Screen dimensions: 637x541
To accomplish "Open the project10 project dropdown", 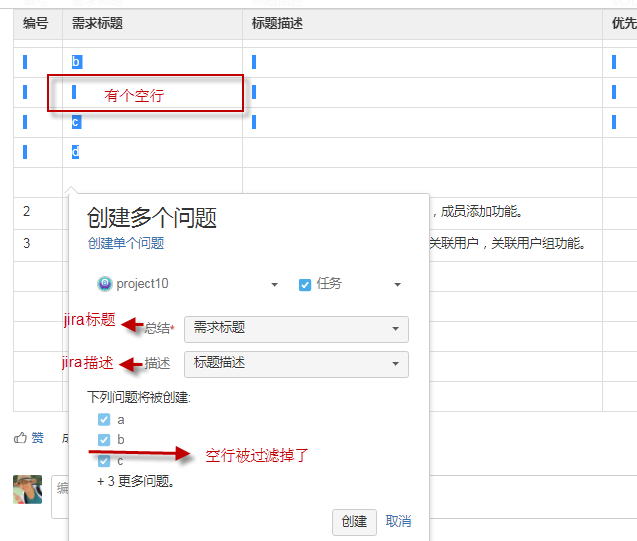I will 187,284.
